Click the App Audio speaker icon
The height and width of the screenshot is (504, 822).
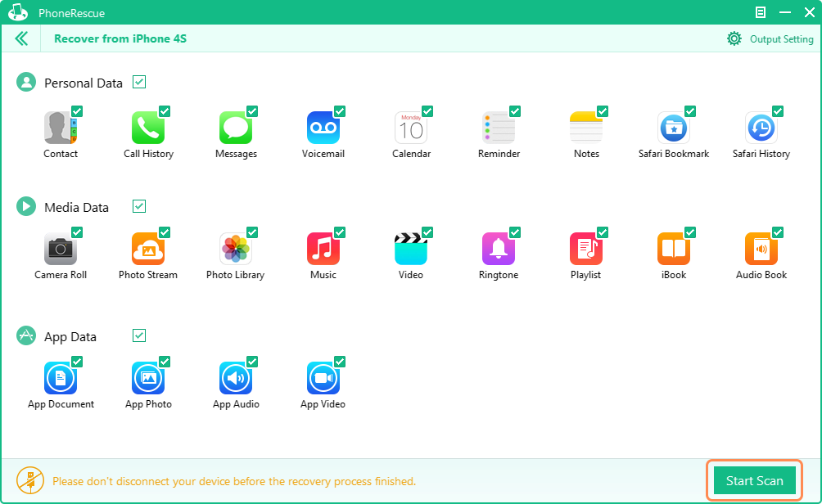tap(235, 378)
